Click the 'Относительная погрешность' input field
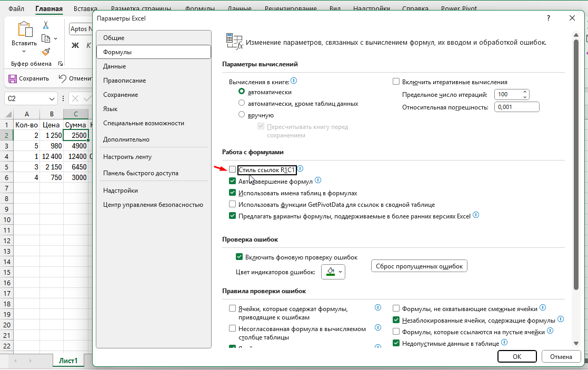 pos(516,106)
